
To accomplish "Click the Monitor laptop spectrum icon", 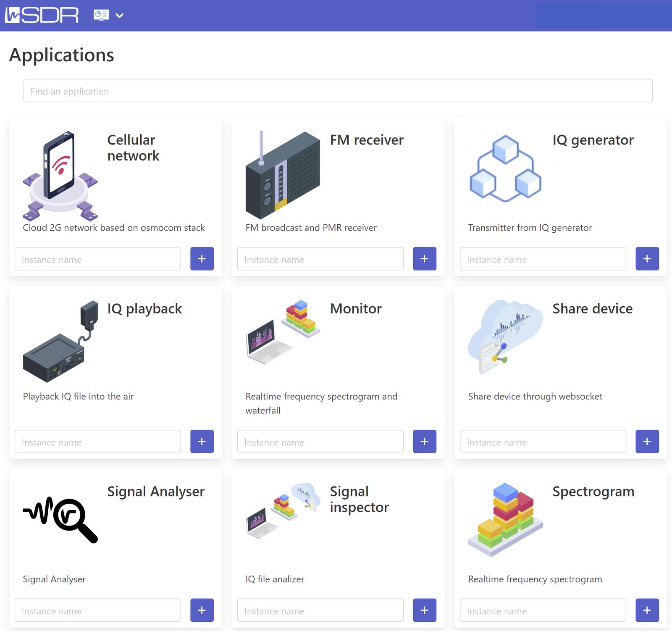I will click(x=283, y=332).
